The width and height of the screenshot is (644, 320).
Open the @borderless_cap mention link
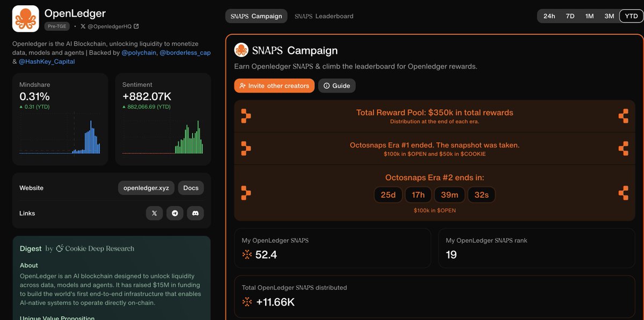(185, 53)
